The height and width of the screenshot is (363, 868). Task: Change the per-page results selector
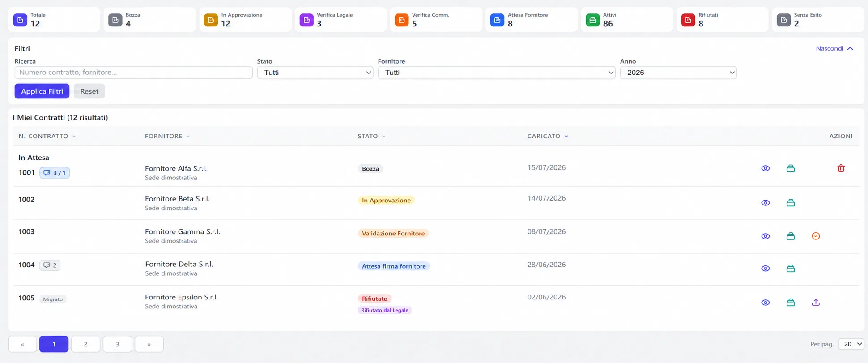click(x=851, y=344)
